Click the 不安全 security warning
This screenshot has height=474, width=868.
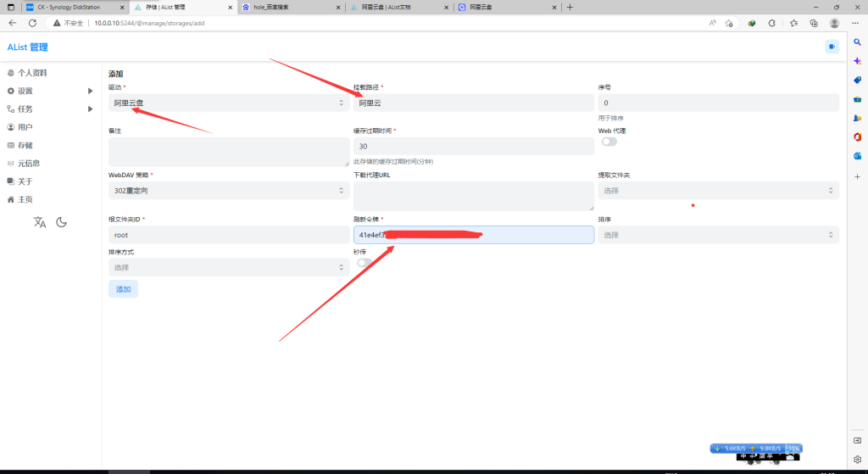click(x=68, y=23)
